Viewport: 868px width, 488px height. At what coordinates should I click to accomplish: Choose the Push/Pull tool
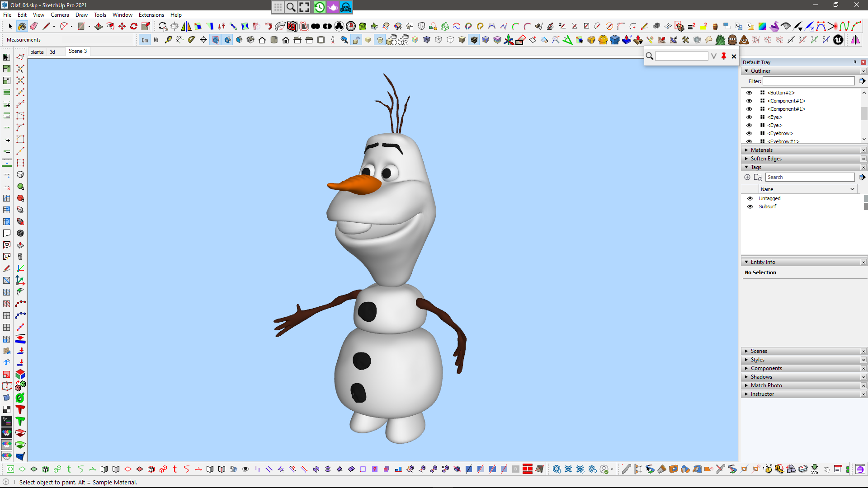pos(99,26)
